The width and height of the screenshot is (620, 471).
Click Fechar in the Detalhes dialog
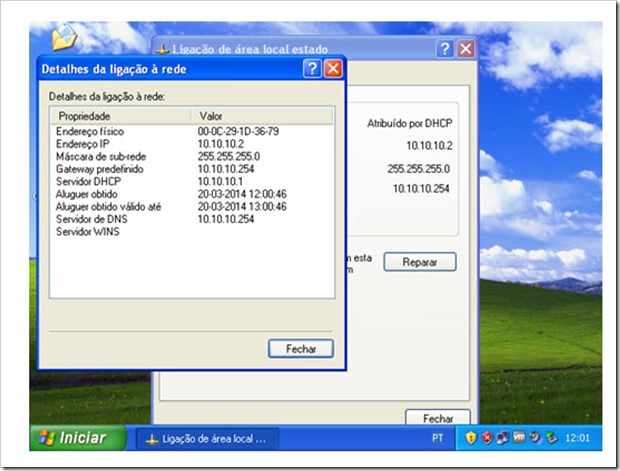[301, 349]
